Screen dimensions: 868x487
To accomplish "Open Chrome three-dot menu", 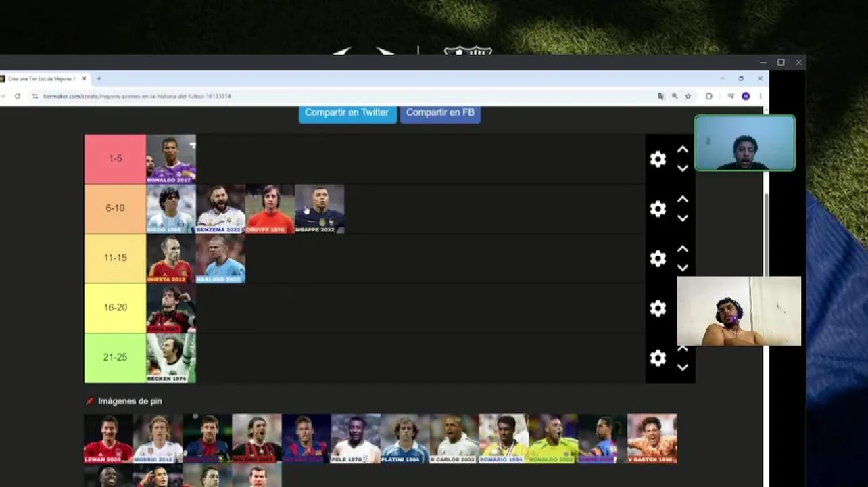I will (x=760, y=96).
